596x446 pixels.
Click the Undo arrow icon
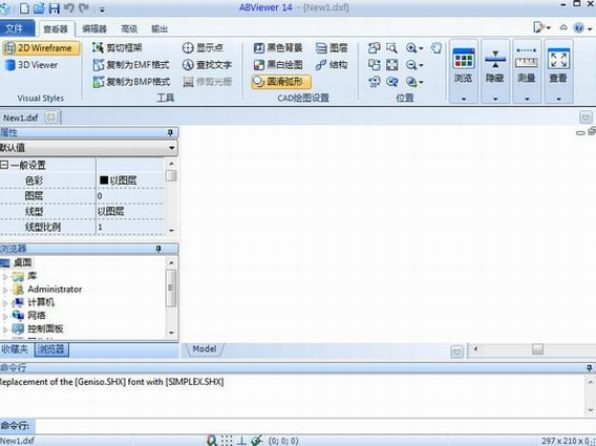69,8
